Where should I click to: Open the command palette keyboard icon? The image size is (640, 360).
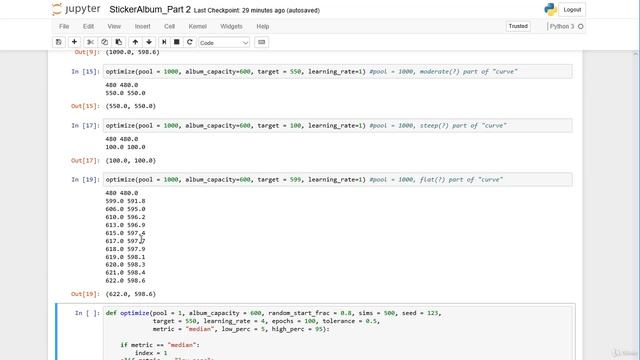[x=262, y=42]
